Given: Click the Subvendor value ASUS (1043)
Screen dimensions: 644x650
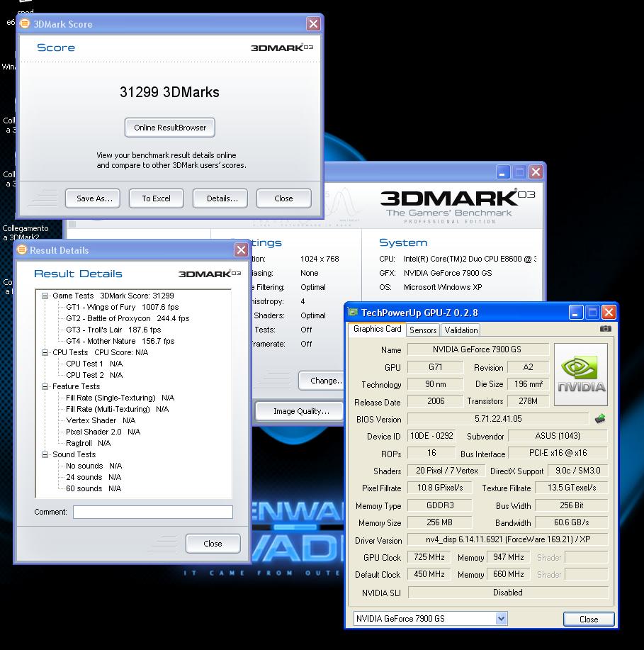Looking at the screenshot, I should [x=558, y=436].
